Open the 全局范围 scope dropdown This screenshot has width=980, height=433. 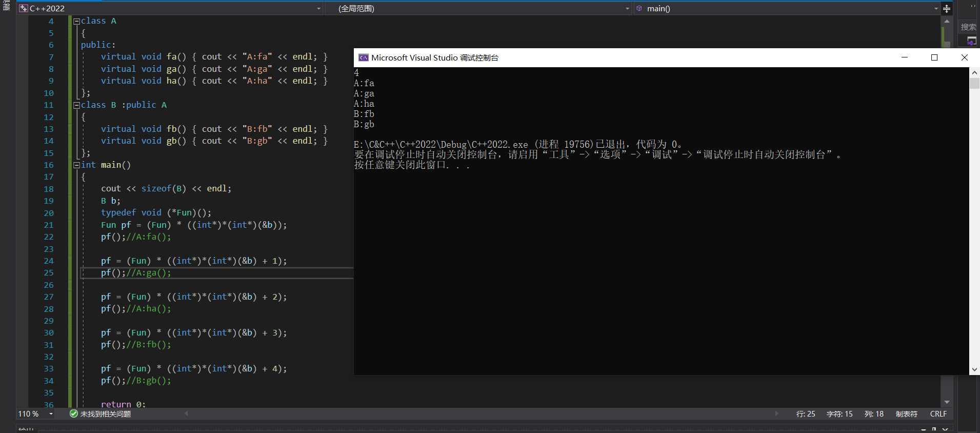click(627, 9)
